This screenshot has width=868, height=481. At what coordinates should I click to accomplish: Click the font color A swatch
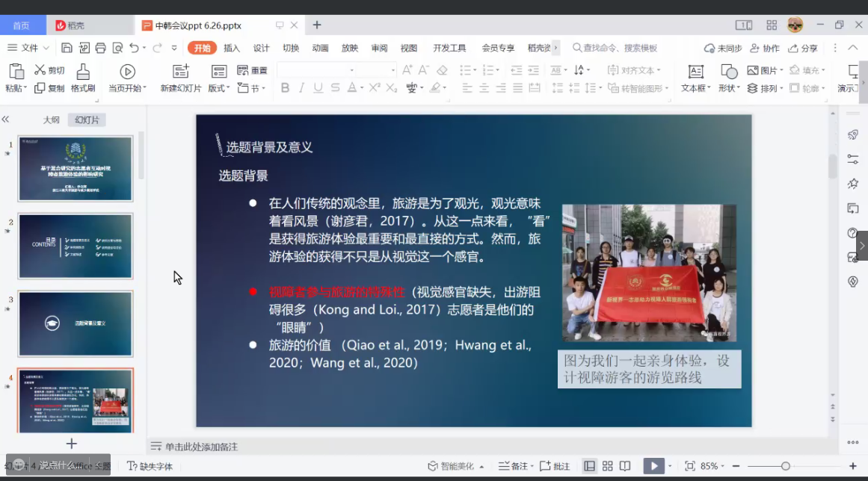coord(352,88)
